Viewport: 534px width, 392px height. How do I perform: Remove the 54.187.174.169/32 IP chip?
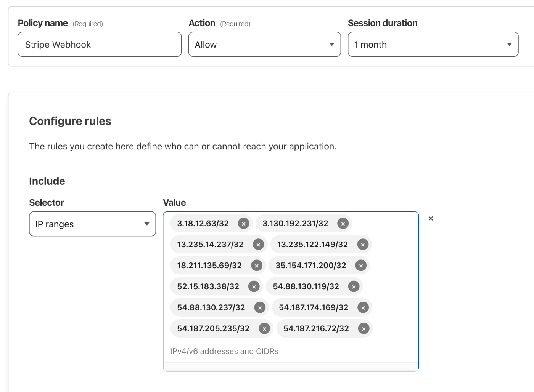(363, 307)
